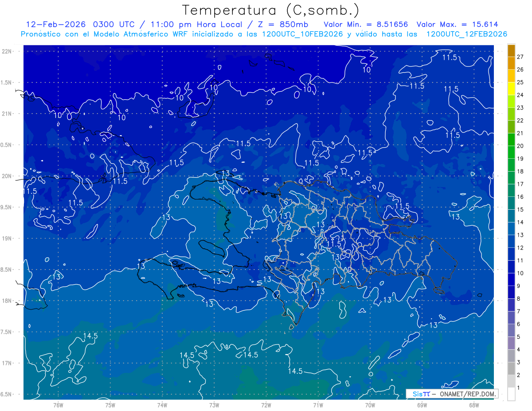The height and width of the screenshot is (411, 532).
Task: Click the 69W longitude axis label
Action: pos(422,405)
